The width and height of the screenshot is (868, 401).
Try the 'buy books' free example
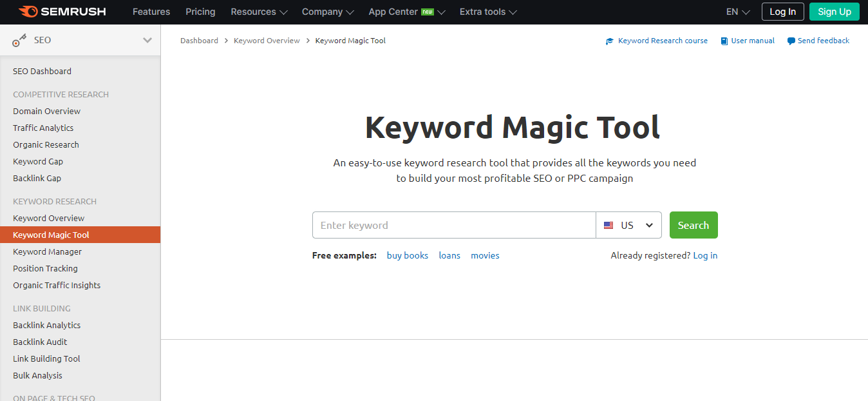coord(407,256)
